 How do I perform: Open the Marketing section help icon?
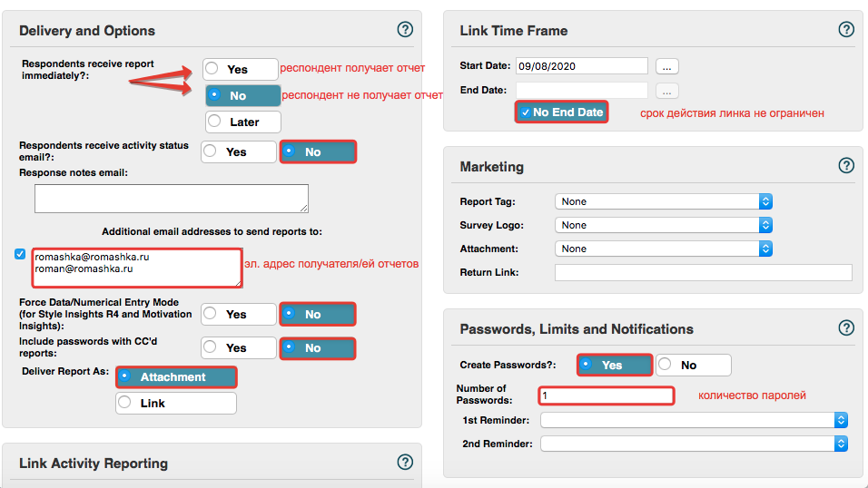pyautogui.click(x=846, y=165)
